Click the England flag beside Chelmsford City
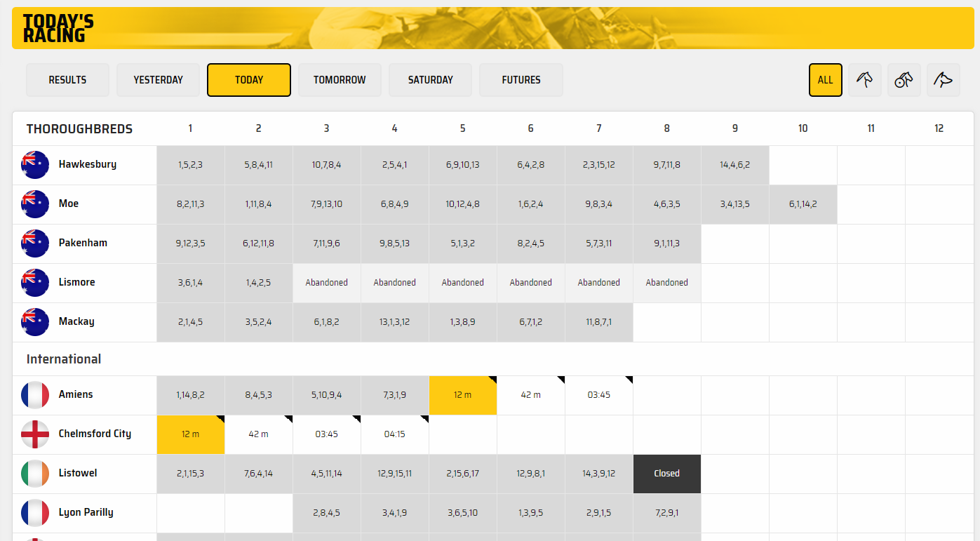980x541 pixels. point(35,434)
